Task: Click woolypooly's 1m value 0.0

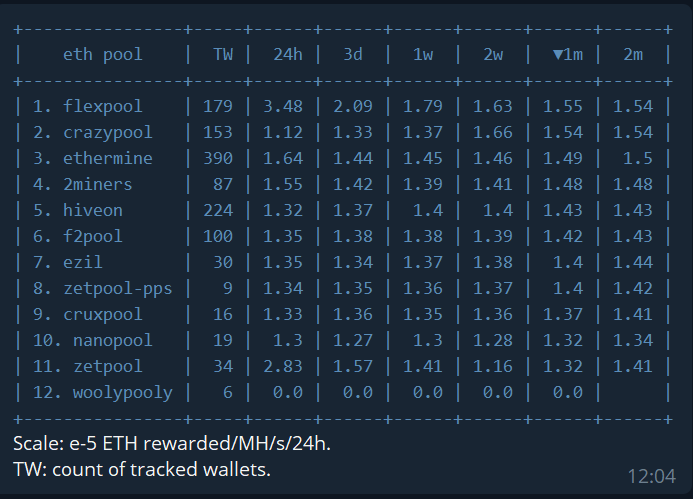Action: pos(568,392)
